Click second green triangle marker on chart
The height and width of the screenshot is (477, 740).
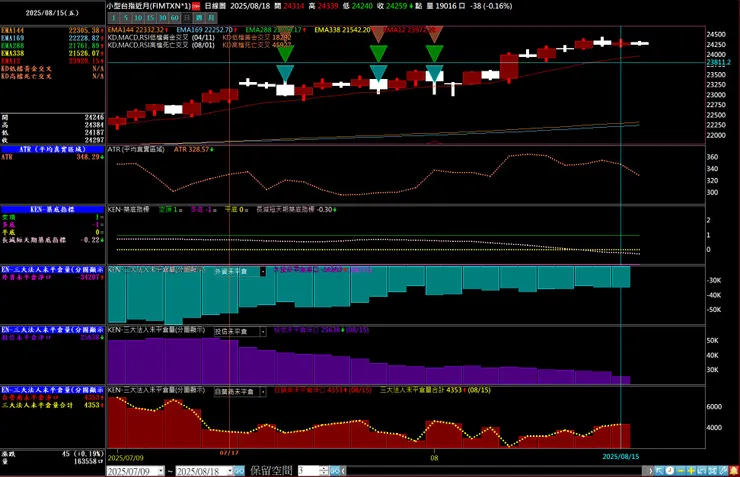(x=378, y=53)
